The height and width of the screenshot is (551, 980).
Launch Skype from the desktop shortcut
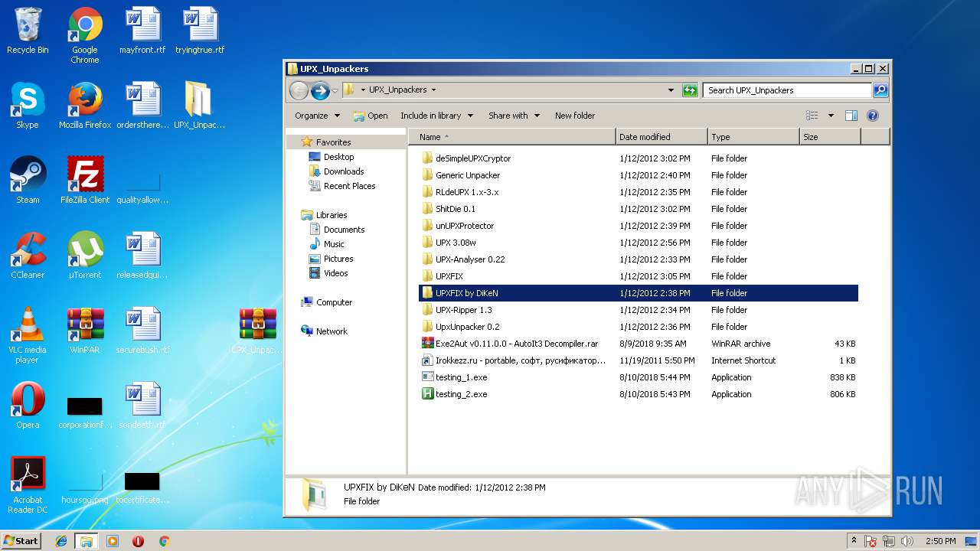pyautogui.click(x=28, y=106)
